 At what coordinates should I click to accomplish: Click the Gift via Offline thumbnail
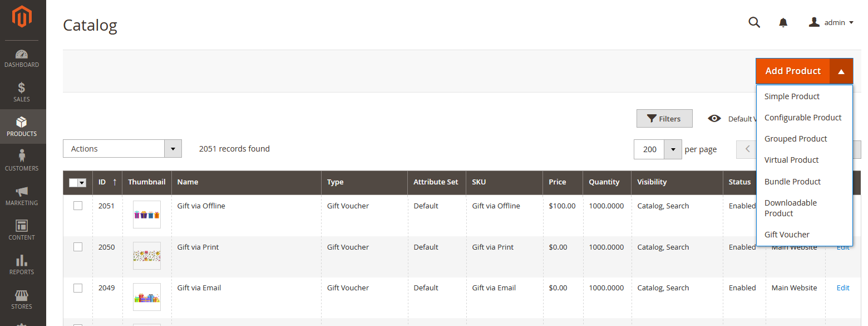147,215
